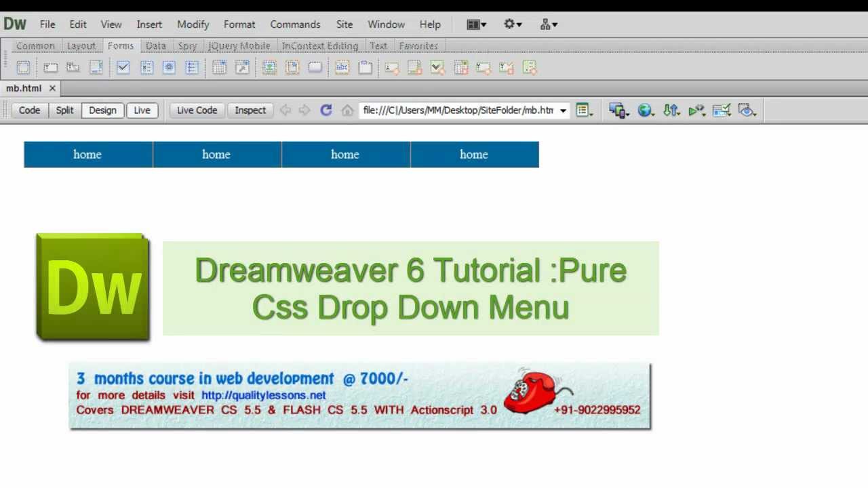
Task: Insert a Hidden Field form element
Action: tap(73, 67)
